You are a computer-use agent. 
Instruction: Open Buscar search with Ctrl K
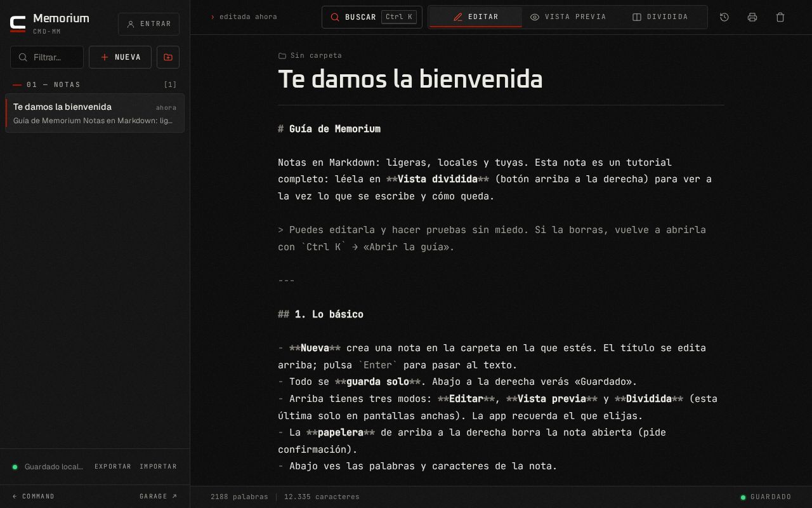(x=372, y=17)
